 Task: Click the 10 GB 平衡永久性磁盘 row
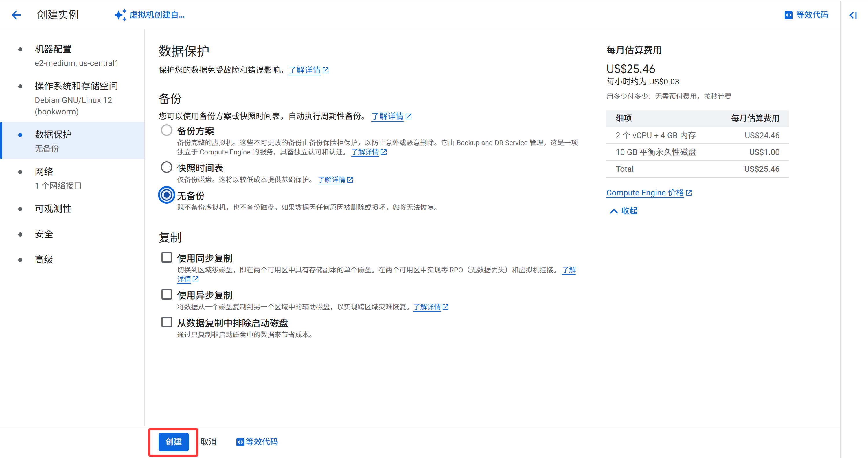point(698,152)
